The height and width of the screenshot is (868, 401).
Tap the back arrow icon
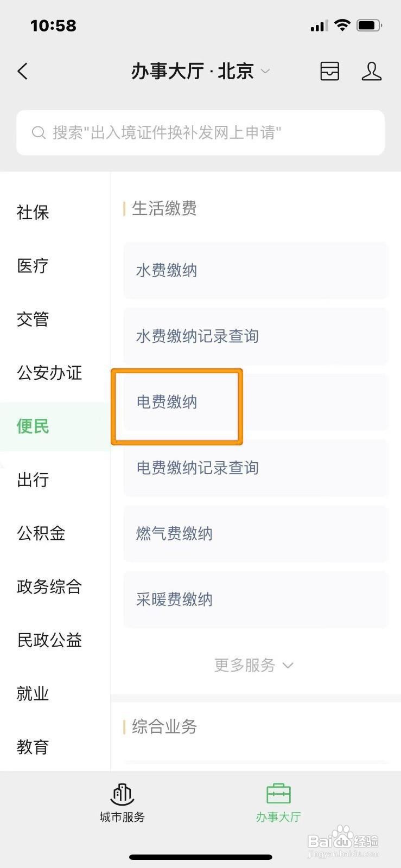click(23, 71)
